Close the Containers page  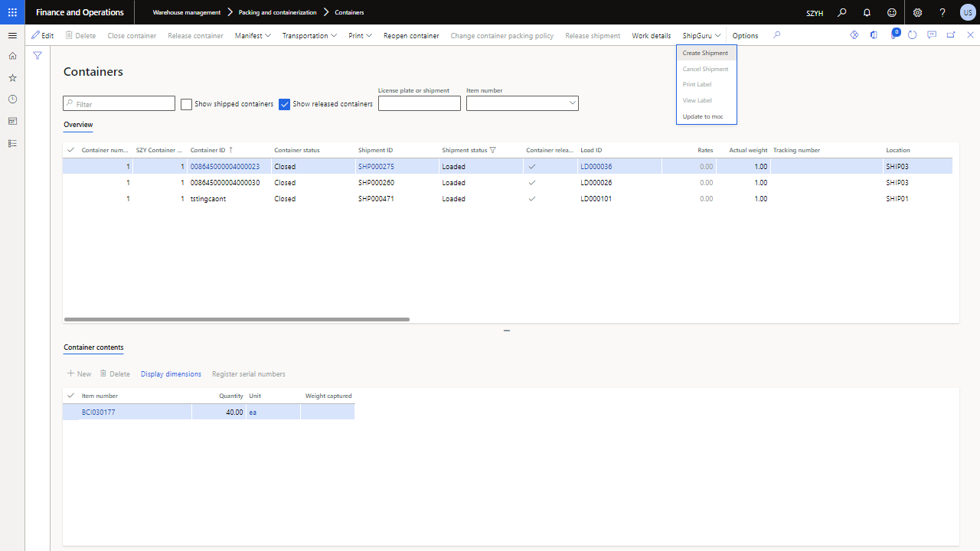click(971, 35)
